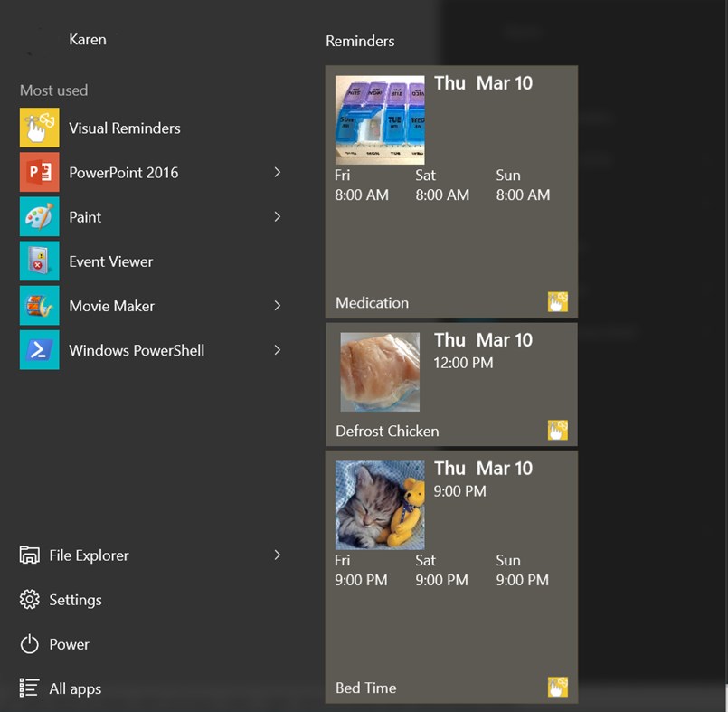
Task: Tap the hand icon on Defrost Chicken tile
Action: click(557, 430)
